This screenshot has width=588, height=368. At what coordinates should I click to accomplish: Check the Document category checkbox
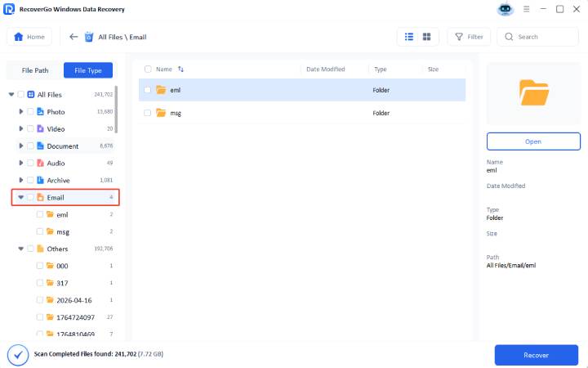click(x=30, y=146)
